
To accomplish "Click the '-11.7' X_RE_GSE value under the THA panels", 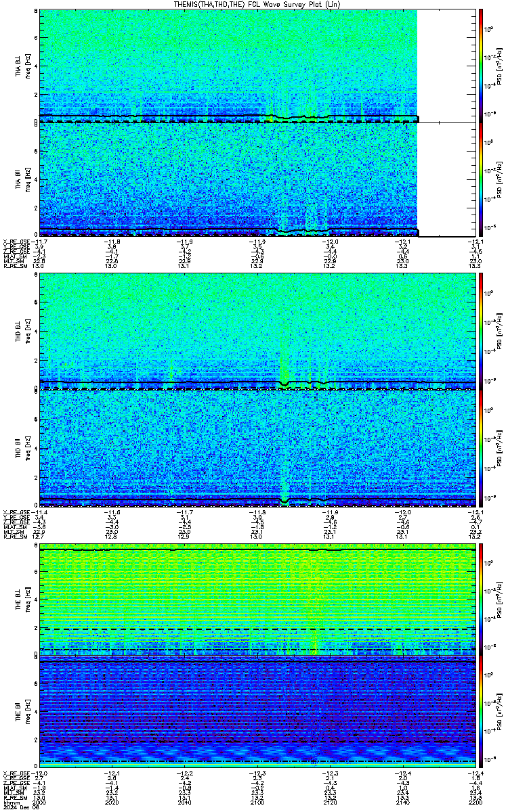I will 39,241.
